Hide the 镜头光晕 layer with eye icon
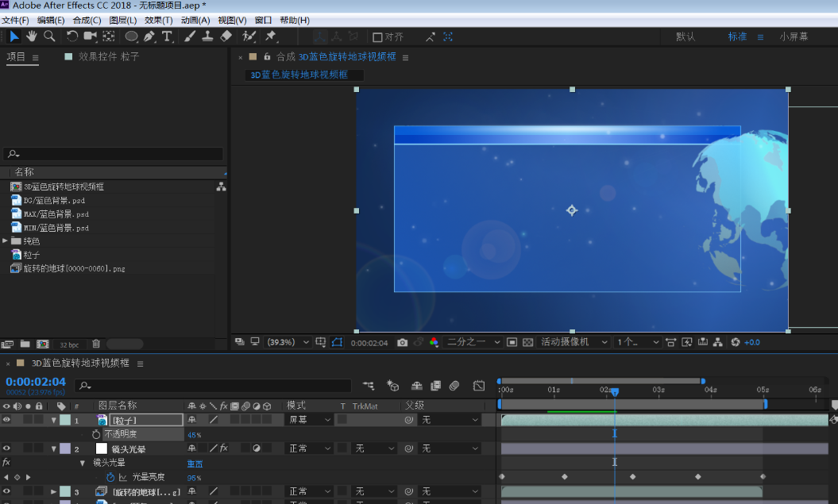This screenshot has height=504, width=838. 6,448
